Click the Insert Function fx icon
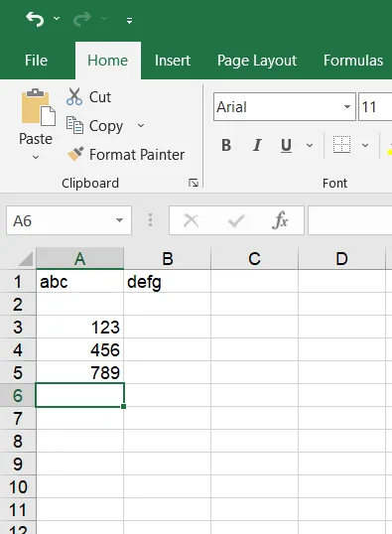Viewport: 392px width, 534px height. (x=280, y=220)
